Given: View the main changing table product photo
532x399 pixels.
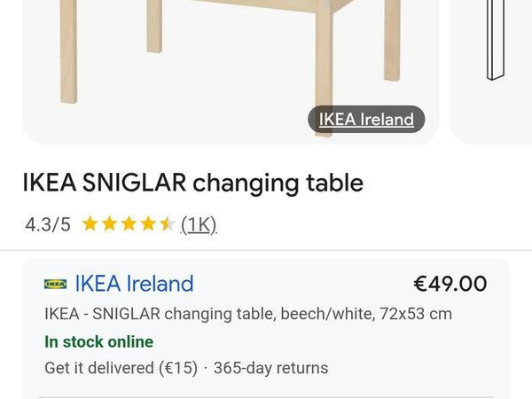Looking at the screenshot, I should click(231, 62).
